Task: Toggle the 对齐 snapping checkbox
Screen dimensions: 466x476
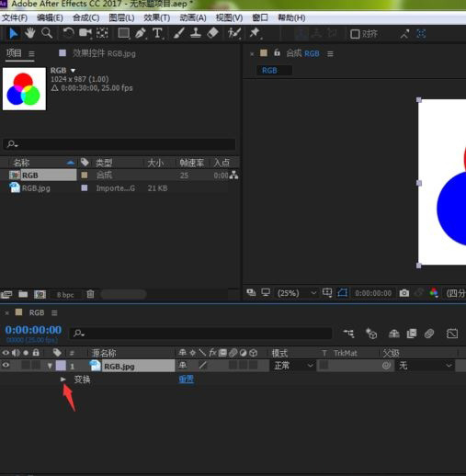Action: point(355,34)
